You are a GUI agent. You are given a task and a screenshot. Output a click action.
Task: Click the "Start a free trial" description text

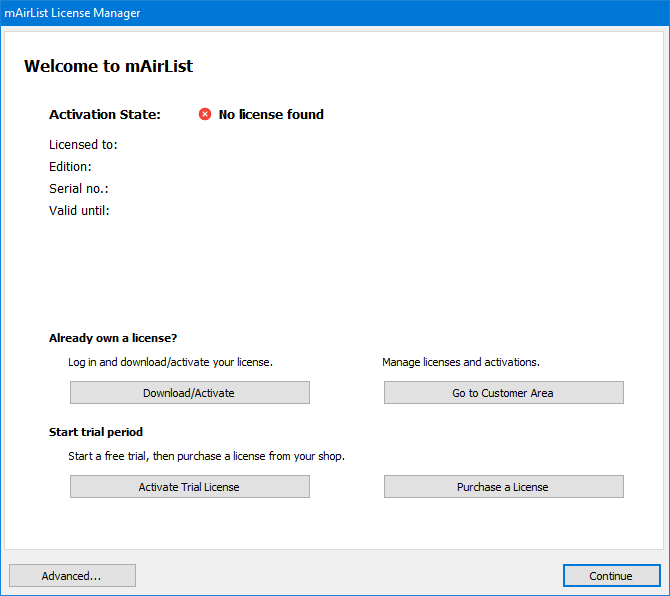(x=206, y=456)
